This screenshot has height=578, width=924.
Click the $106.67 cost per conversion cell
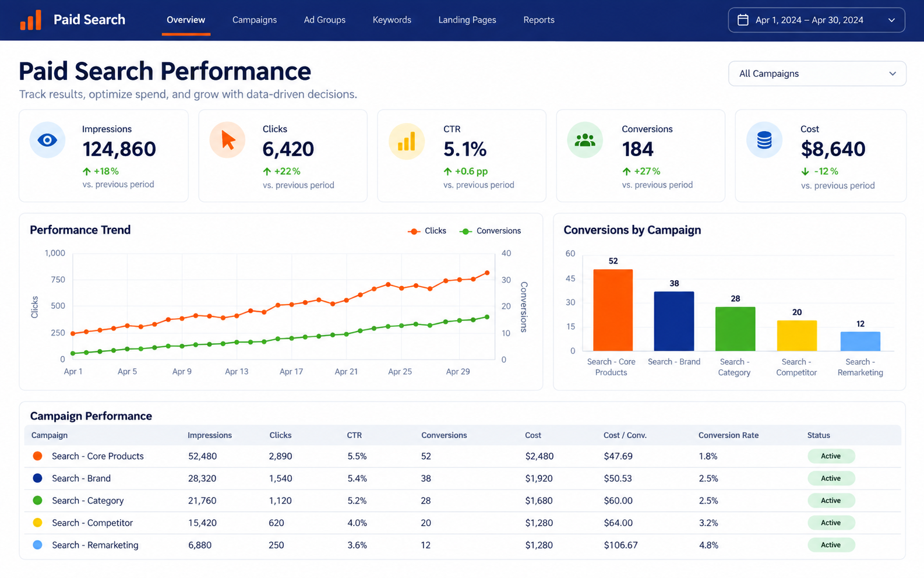[x=620, y=545]
